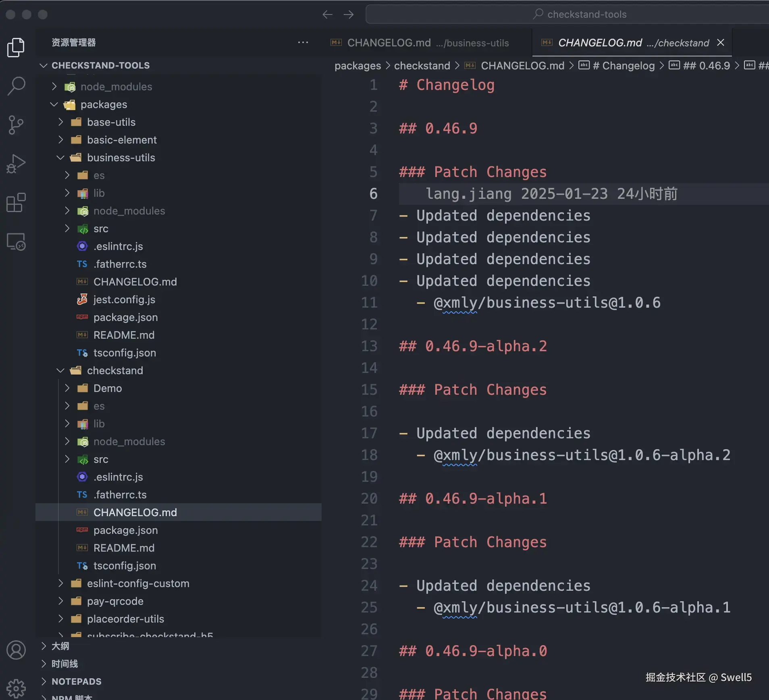Viewport: 769px width, 700px height.
Task: Open .eslintrc.js under checkstand
Action: point(179,477)
